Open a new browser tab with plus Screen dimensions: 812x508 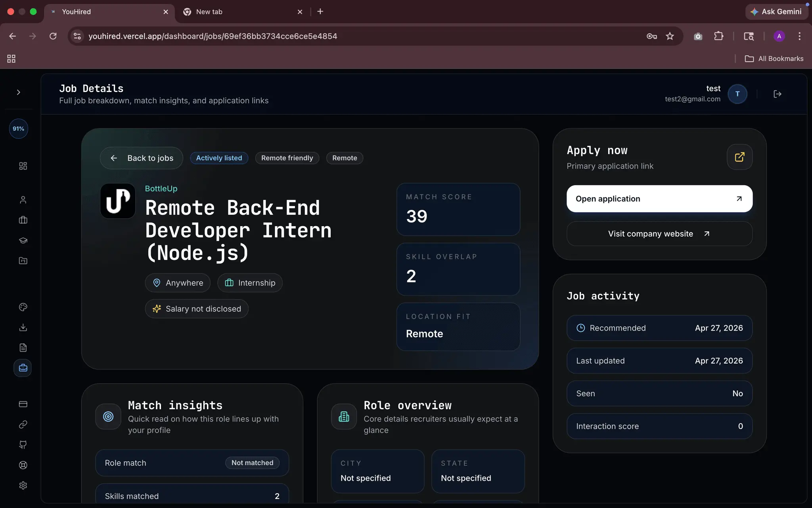pyautogui.click(x=320, y=12)
